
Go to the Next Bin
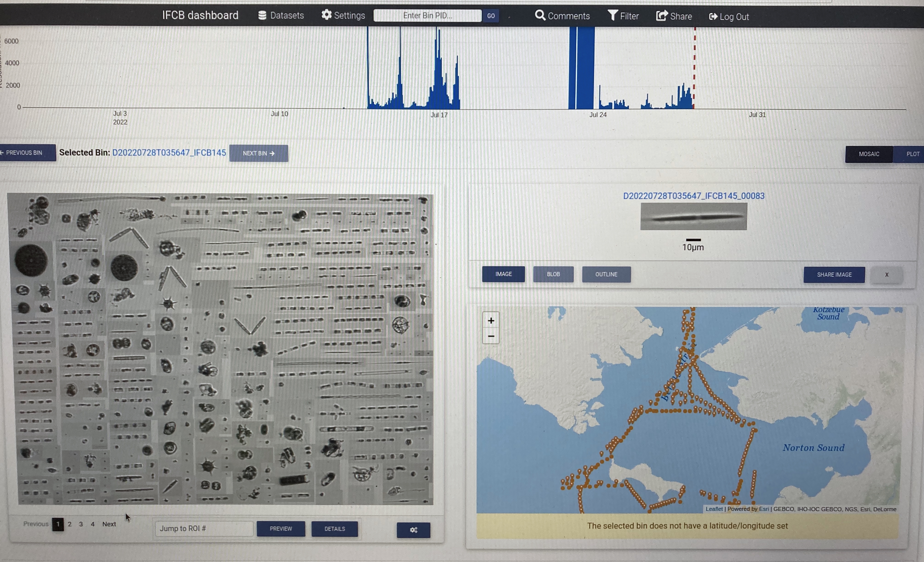(258, 153)
